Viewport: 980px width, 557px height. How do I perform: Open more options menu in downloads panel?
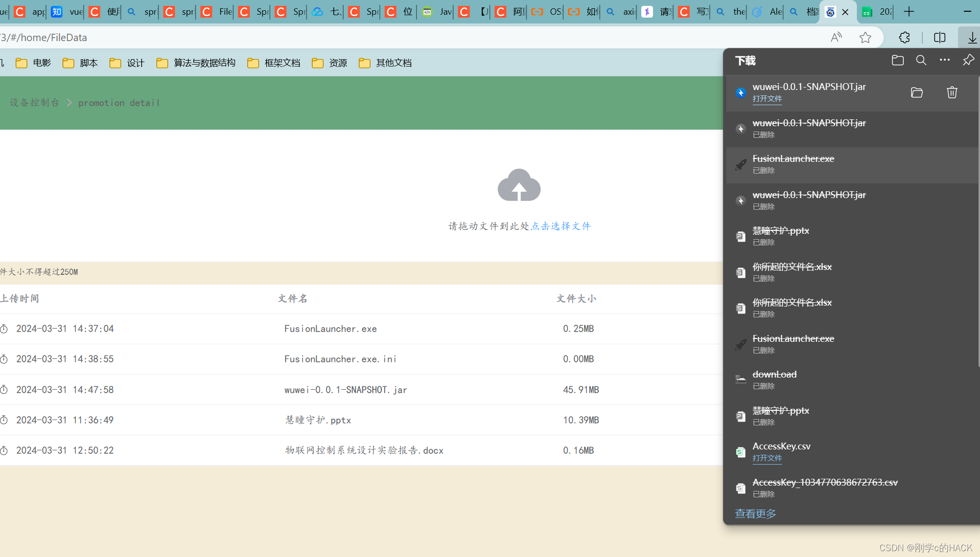coord(944,60)
